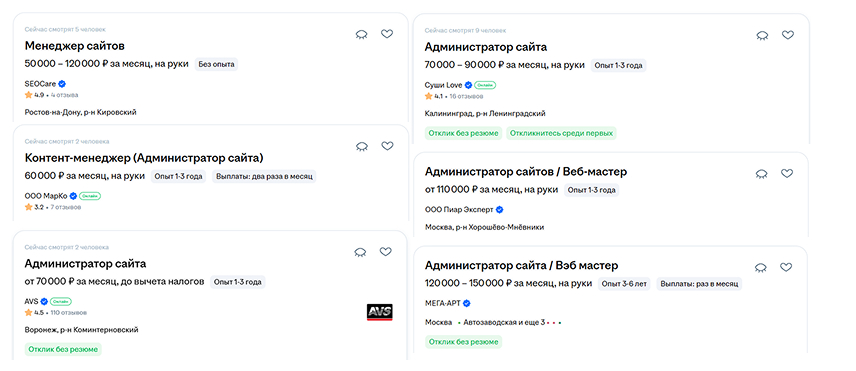Click Откликнитесь среди первых tag
The height and width of the screenshot is (371, 856).
tap(561, 133)
